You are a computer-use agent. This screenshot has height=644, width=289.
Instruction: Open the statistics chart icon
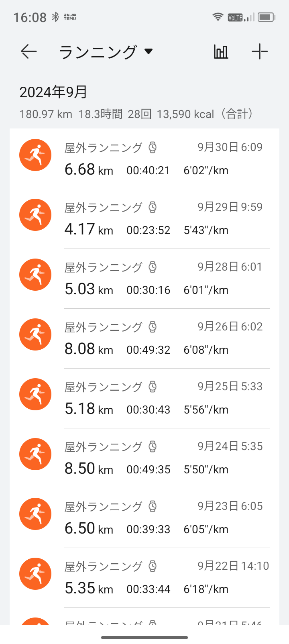pos(221,52)
